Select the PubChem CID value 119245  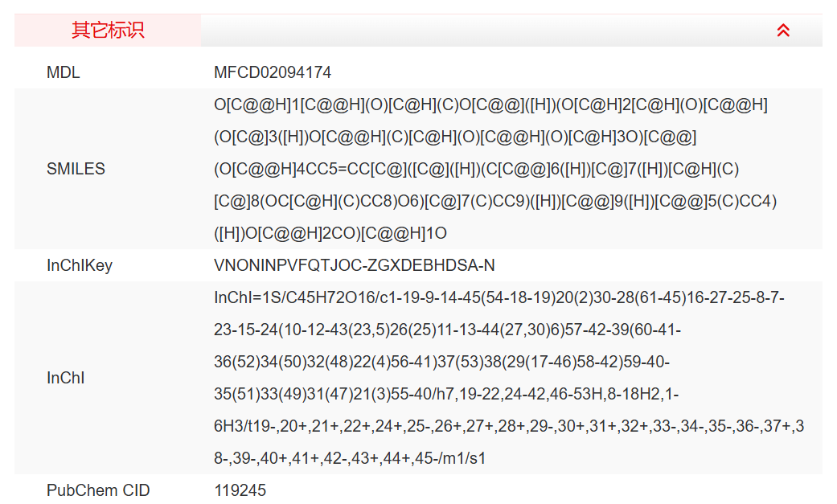tap(240, 490)
